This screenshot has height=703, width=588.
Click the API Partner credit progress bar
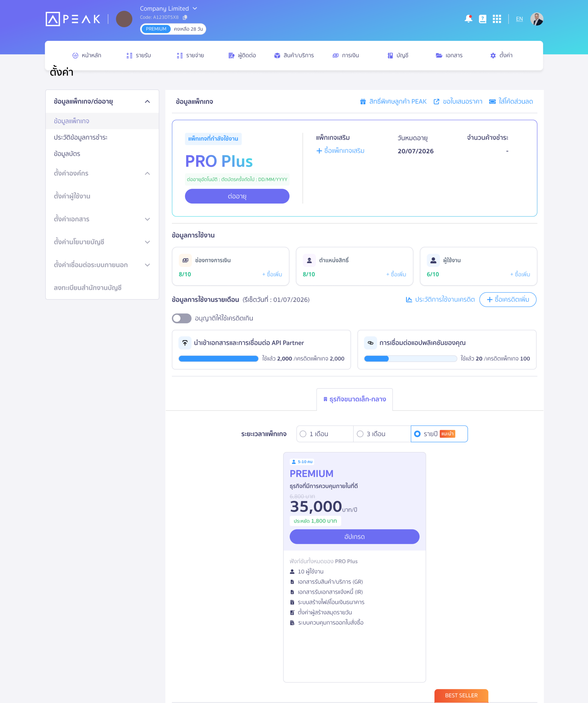tap(218, 359)
